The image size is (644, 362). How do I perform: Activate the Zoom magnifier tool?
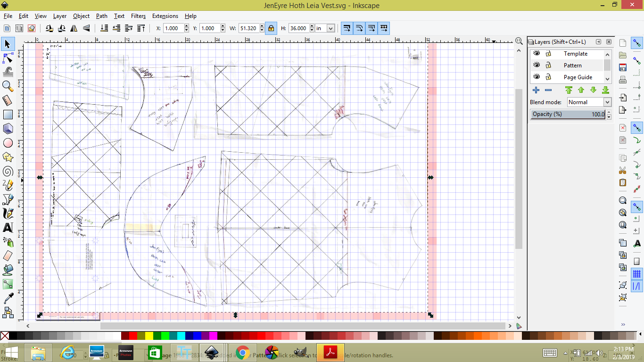click(x=8, y=86)
